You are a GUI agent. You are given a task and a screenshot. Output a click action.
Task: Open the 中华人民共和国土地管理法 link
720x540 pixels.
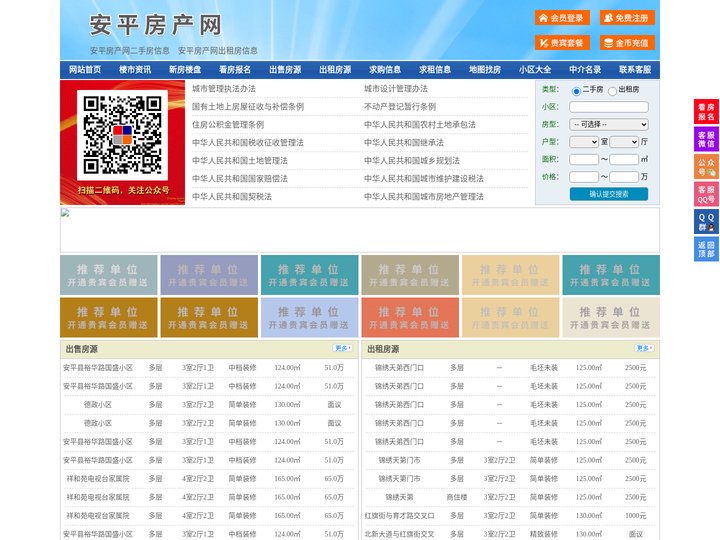point(240,160)
